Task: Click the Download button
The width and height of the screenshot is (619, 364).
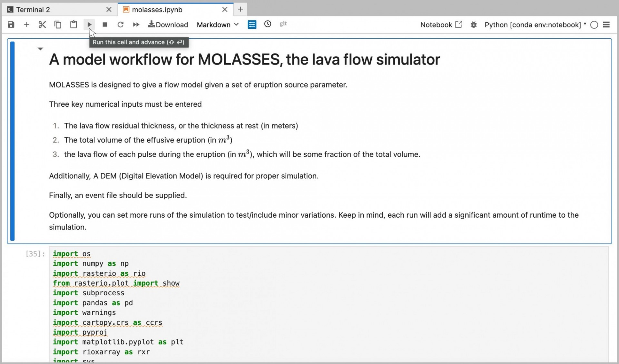Action: point(168,25)
